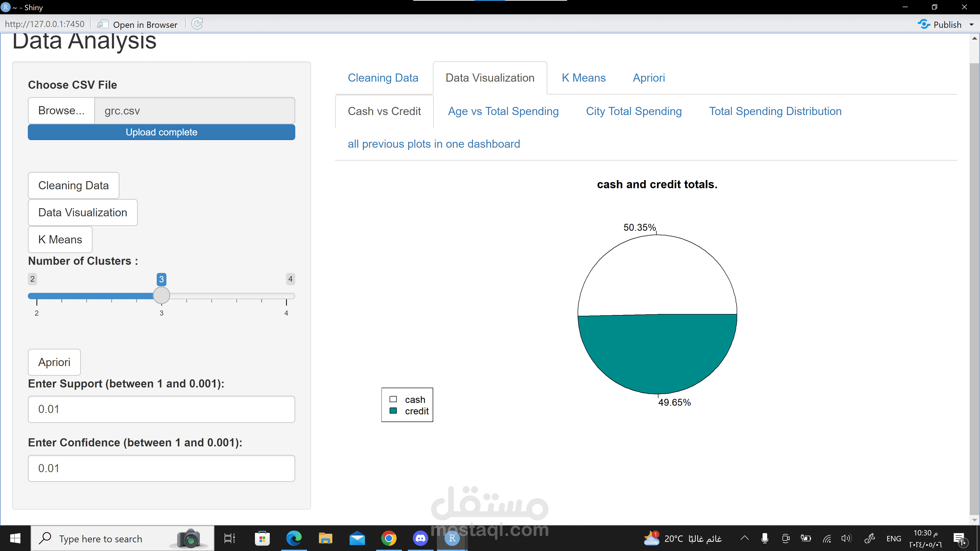Image resolution: width=980 pixels, height=551 pixels.
Task: Open the Mail app on taskbar
Action: point(357,539)
